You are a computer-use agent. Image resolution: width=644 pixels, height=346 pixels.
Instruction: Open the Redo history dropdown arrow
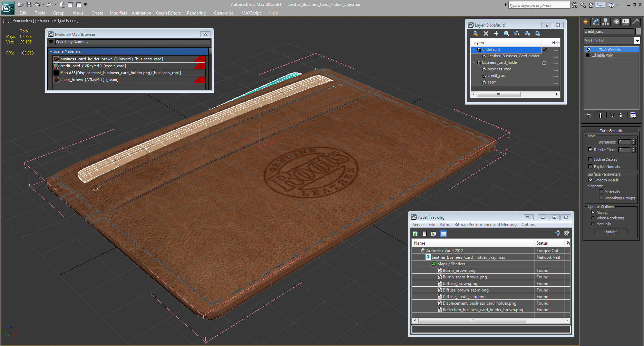55,4
